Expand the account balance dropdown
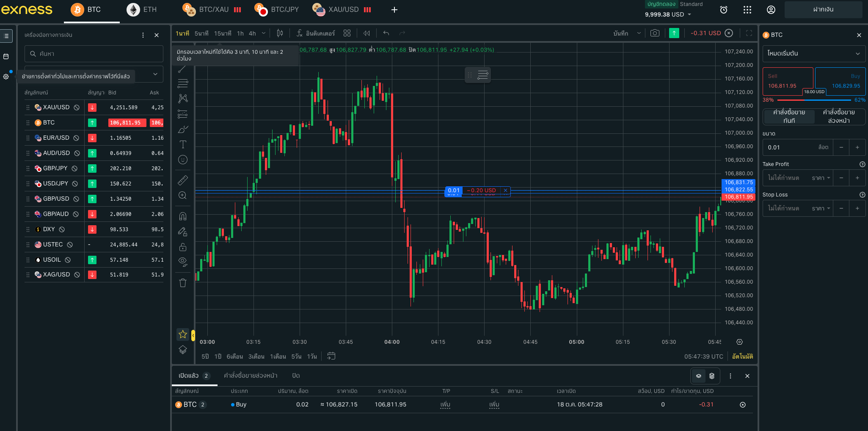Screen dimensions: 868x431 (x=689, y=14)
